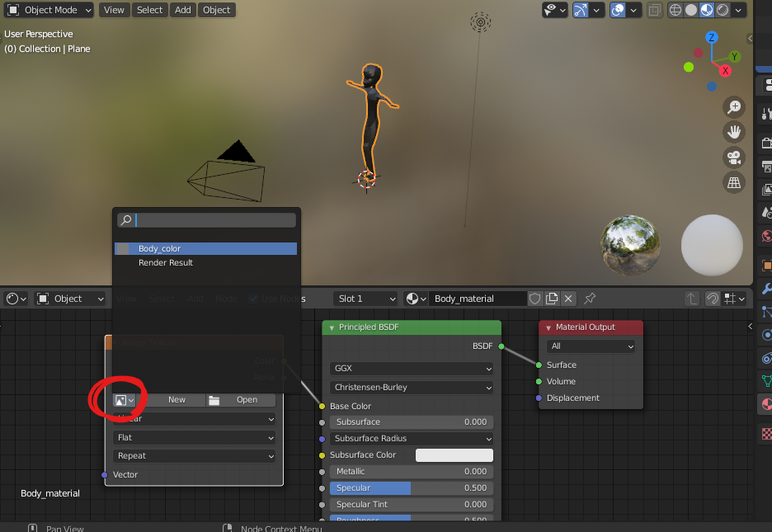Toggle the viewport overlays button
The height and width of the screenshot is (532, 772).
tap(618, 10)
